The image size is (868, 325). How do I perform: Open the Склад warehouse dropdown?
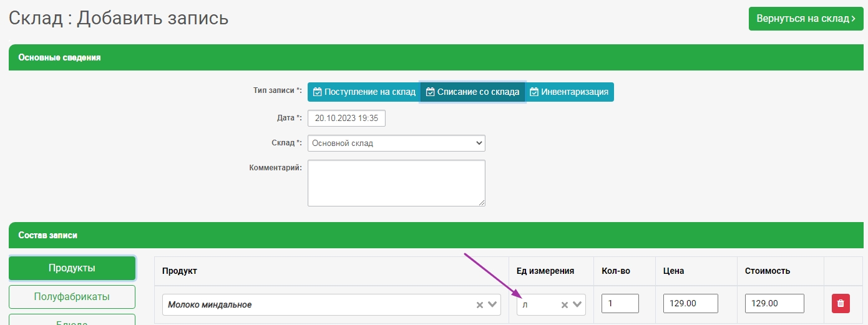(396, 143)
